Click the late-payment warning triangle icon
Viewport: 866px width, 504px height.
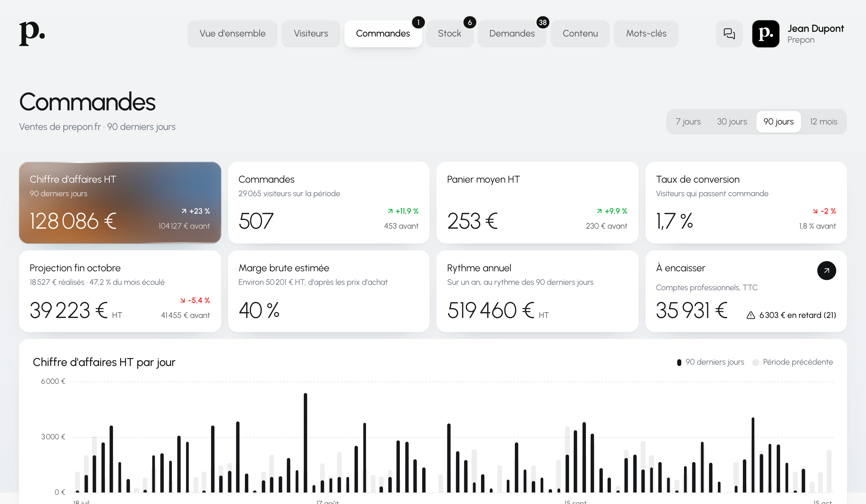click(751, 315)
